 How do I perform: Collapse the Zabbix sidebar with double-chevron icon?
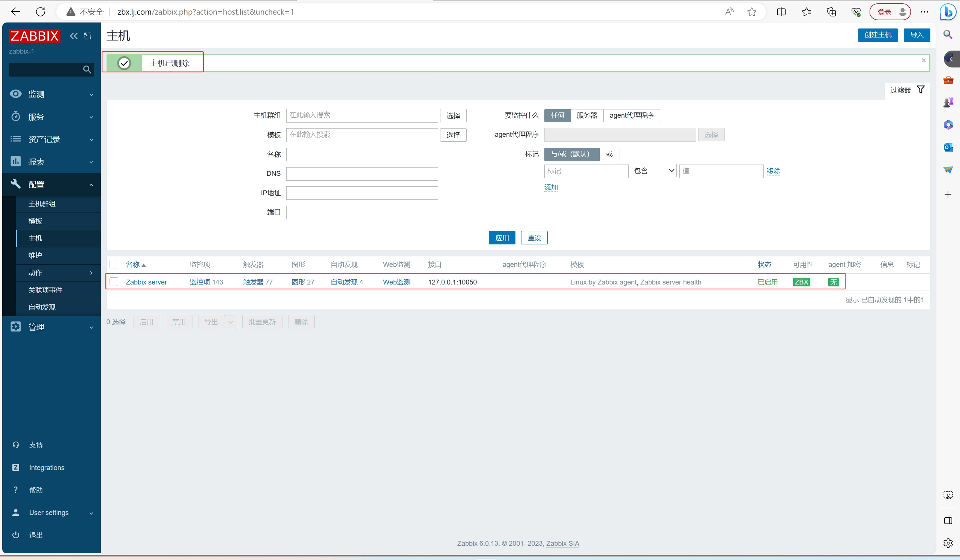(x=74, y=36)
